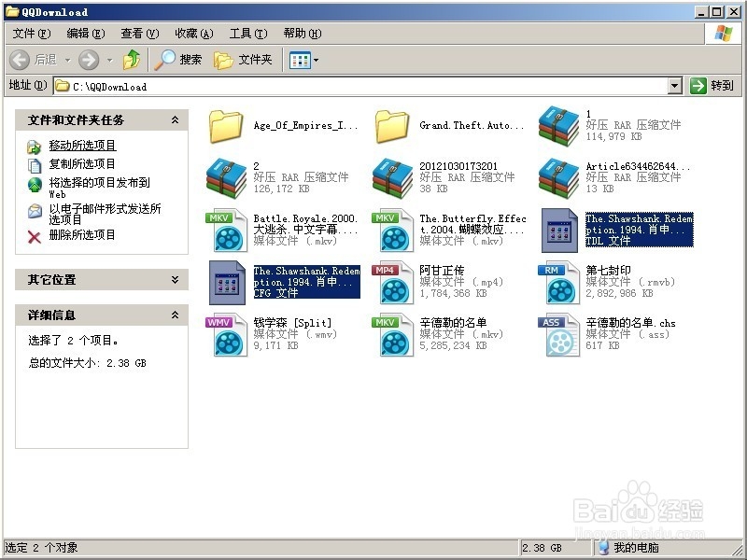The width and height of the screenshot is (747, 560).
Task: Open the 收藏(A) menu
Action: tap(194, 34)
